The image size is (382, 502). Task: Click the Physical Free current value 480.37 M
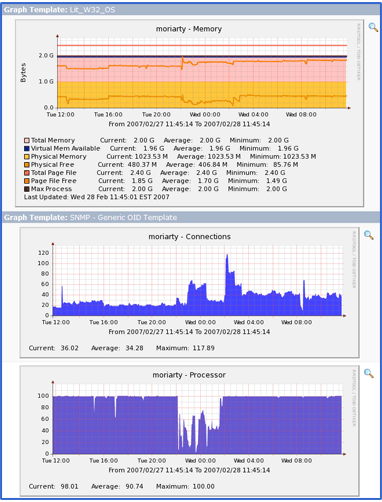point(142,165)
